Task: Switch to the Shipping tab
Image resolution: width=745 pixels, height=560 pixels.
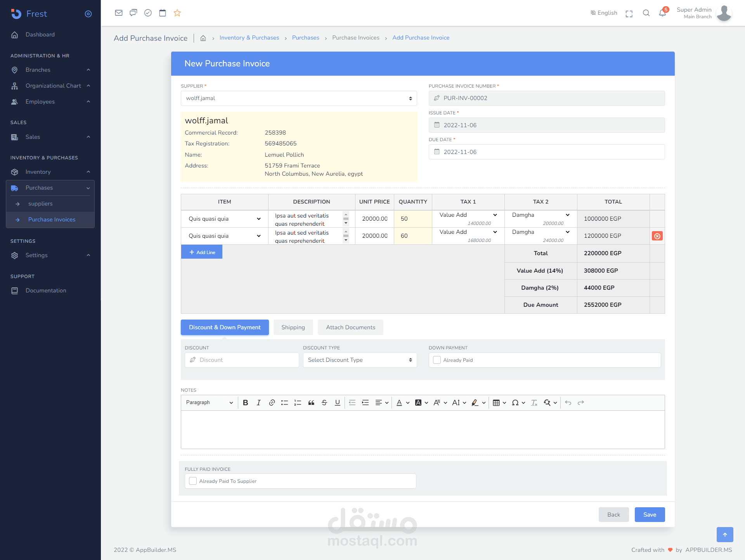Action: point(293,327)
